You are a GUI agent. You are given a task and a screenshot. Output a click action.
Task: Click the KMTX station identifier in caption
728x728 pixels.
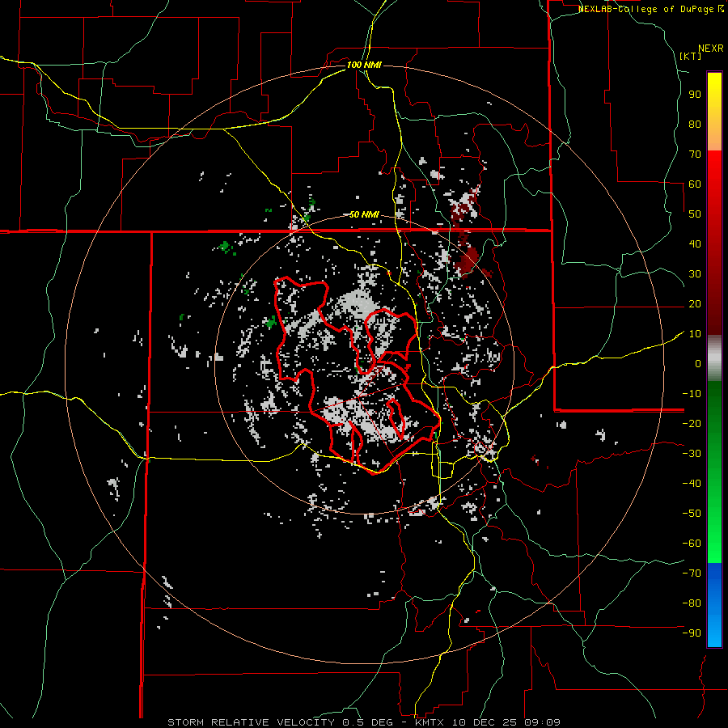pos(429,722)
